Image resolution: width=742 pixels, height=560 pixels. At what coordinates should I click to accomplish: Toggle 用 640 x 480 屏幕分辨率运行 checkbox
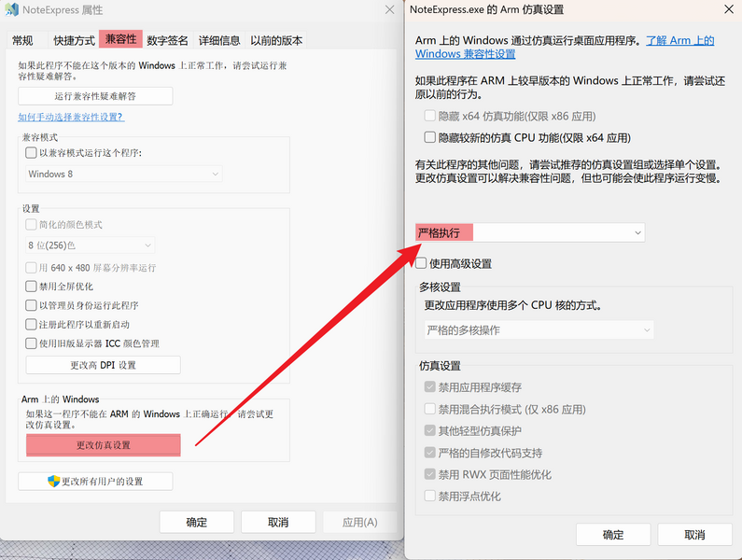point(31,268)
